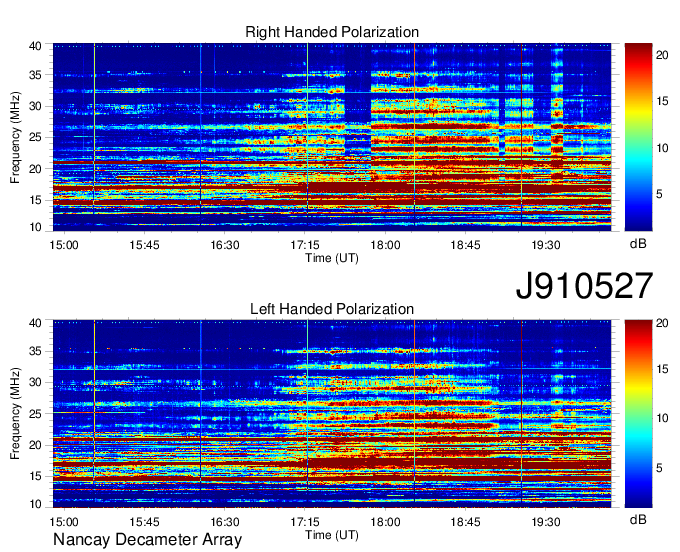Click the 15:00 time tick of Right Handed plot

(x=64, y=245)
